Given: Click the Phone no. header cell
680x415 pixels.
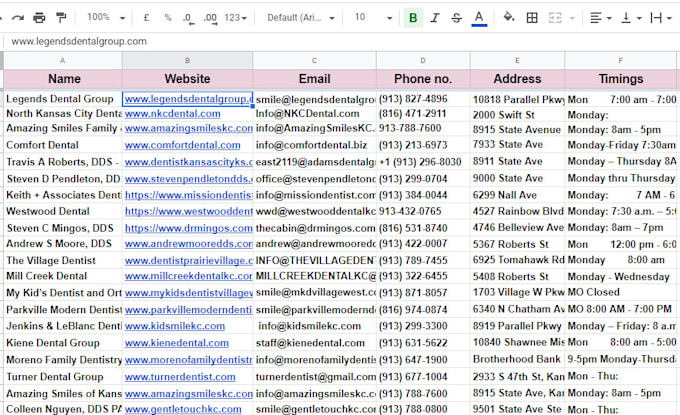Looking at the screenshot, I should tap(423, 79).
